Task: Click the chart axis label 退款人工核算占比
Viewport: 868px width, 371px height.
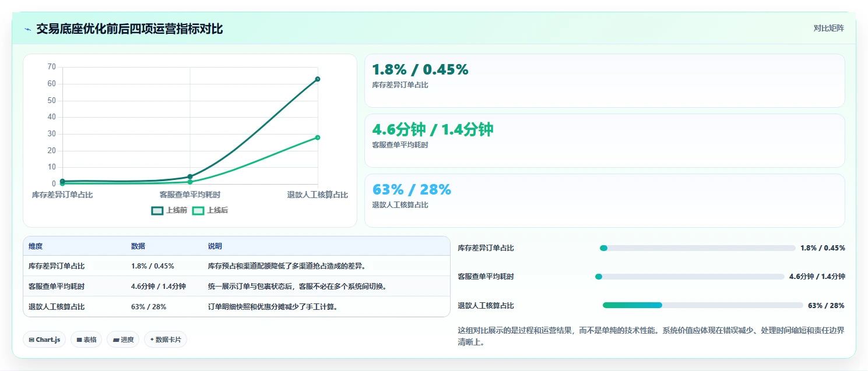Action: (318, 195)
